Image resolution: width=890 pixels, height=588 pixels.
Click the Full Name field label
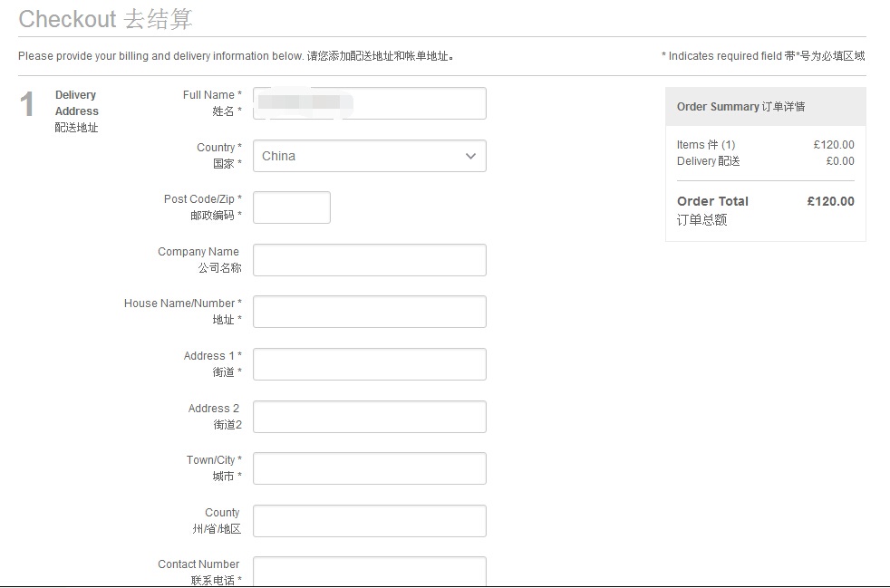(x=212, y=103)
